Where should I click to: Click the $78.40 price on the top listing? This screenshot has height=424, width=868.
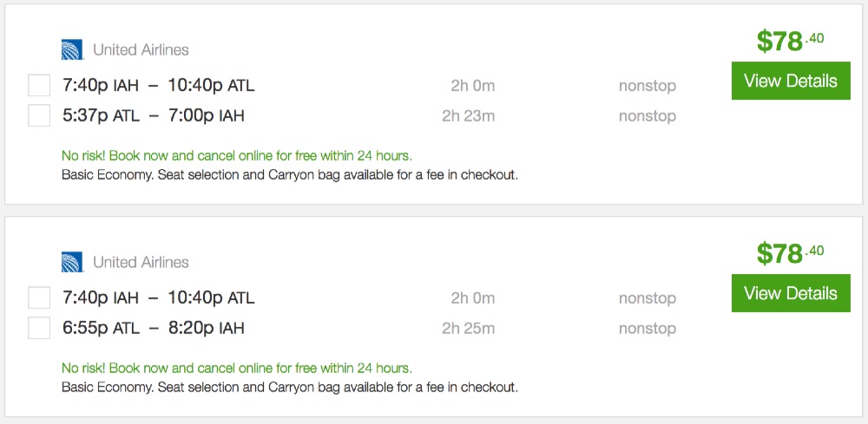coord(789,41)
